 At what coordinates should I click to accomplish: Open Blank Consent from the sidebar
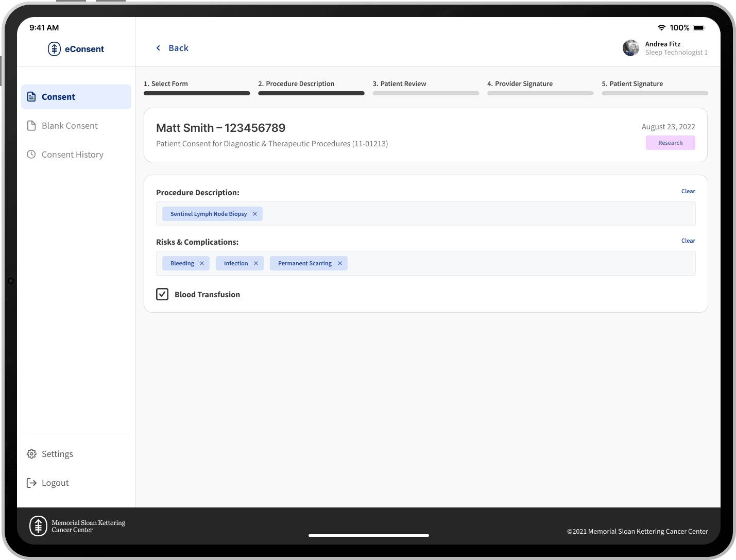tap(70, 126)
